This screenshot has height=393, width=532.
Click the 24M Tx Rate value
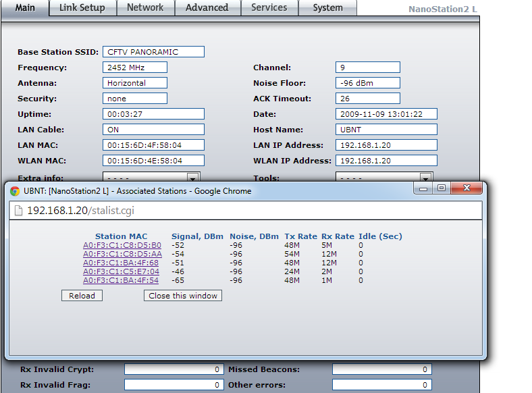pos(292,272)
